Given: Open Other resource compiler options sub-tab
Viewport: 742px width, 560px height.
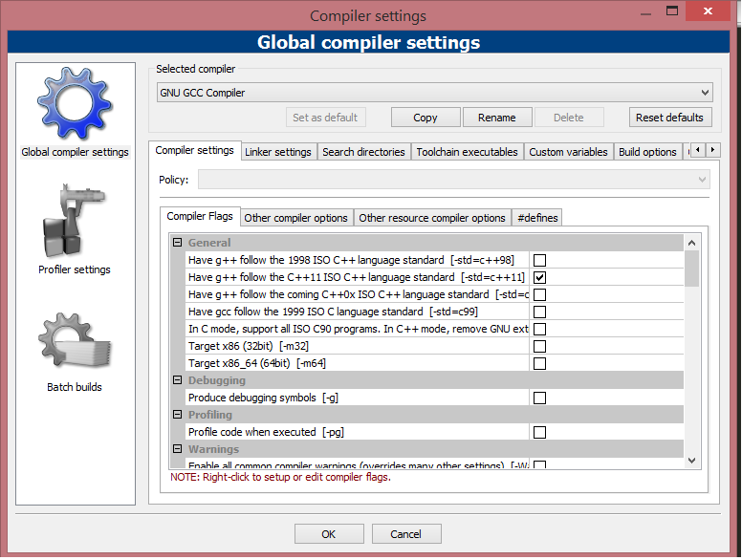Looking at the screenshot, I should pos(432,218).
